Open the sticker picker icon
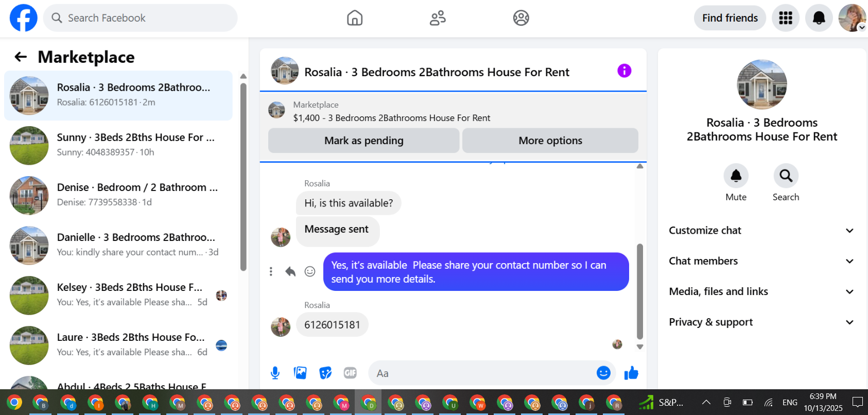Screen dimensions: 868x415 tap(325, 373)
